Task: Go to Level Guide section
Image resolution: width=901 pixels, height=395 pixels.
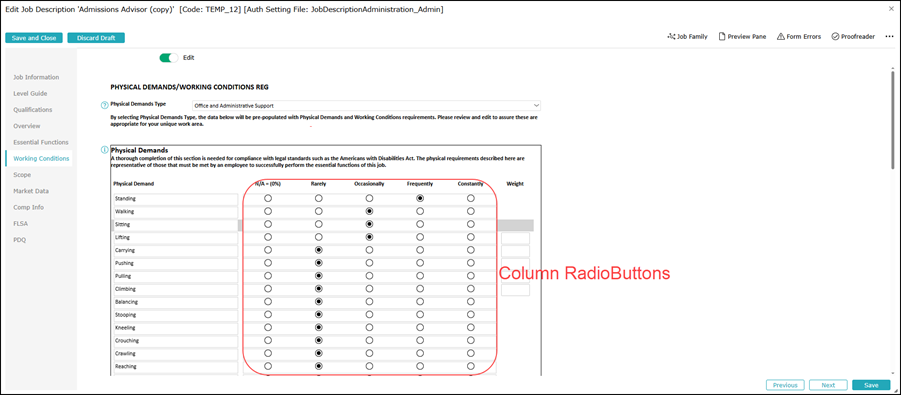Action: click(x=30, y=93)
